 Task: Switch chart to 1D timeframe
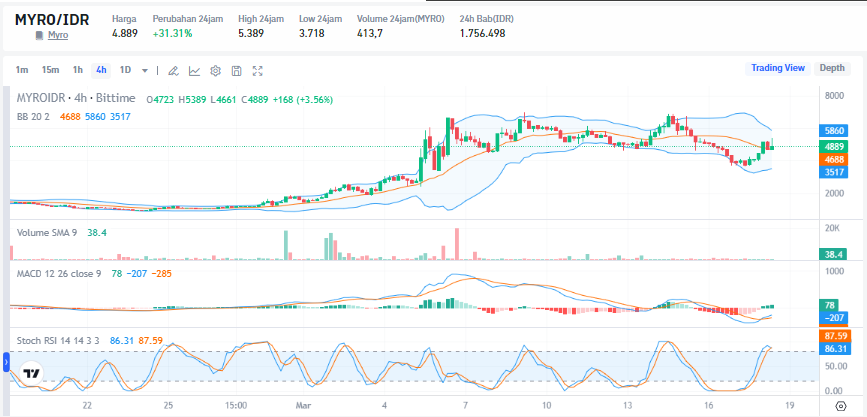(126, 70)
